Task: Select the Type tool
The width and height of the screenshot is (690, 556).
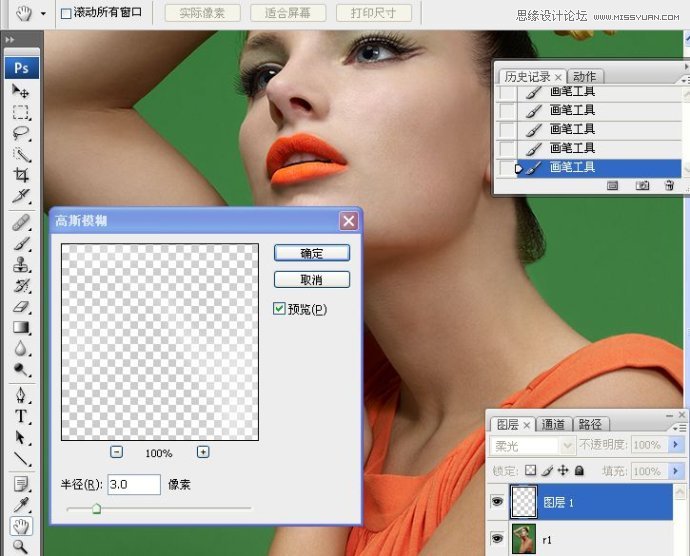Action: coord(21,416)
